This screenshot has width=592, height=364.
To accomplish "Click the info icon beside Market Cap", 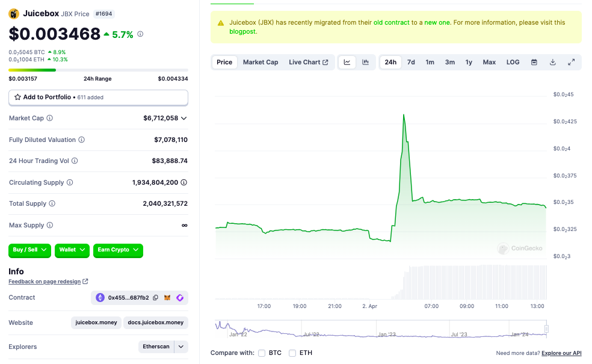I will [x=50, y=119].
